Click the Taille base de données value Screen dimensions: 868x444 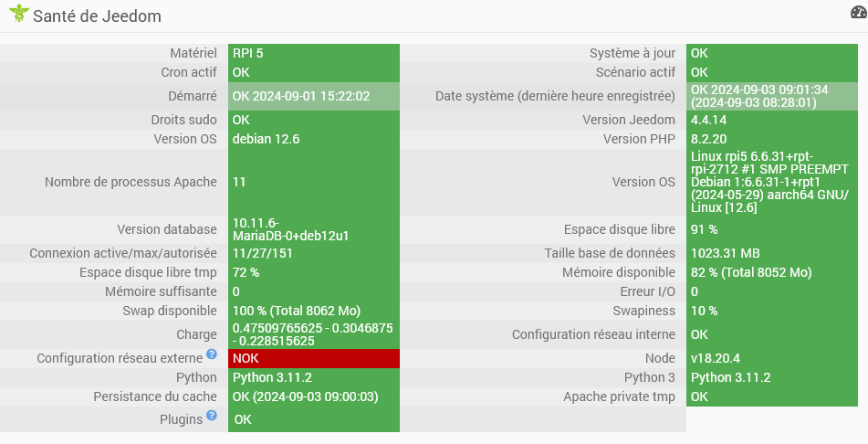click(771, 253)
